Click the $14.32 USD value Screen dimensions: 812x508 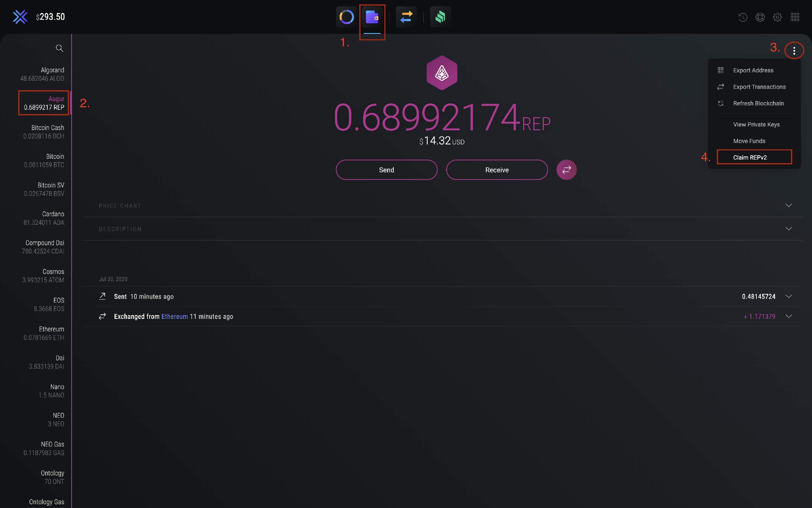[x=442, y=141]
